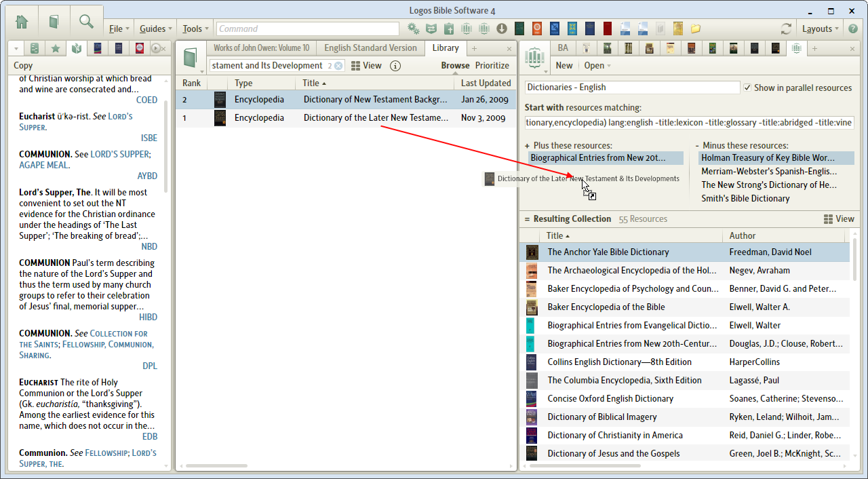This screenshot has width=868, height=479.
Task: Click the sync refresh arrows icon
Action: click(x=786, y=29)
